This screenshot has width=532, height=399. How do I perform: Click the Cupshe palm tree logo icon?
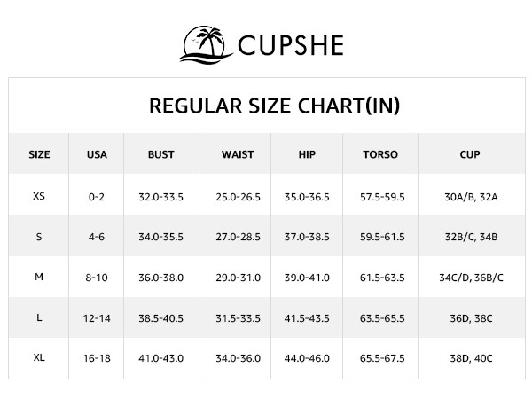[x=208, y=43]
